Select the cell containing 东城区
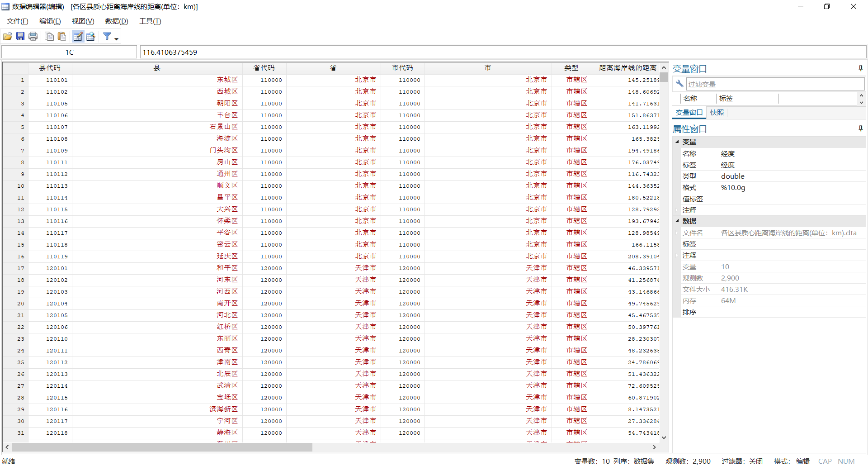Viewport: 868px width, 466px height. pyautogui.click(x=157, y=80)
